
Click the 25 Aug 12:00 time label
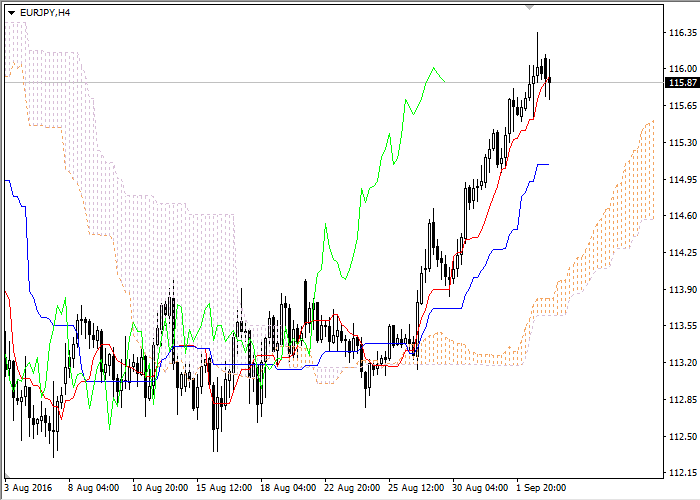[x=416, y=488]
